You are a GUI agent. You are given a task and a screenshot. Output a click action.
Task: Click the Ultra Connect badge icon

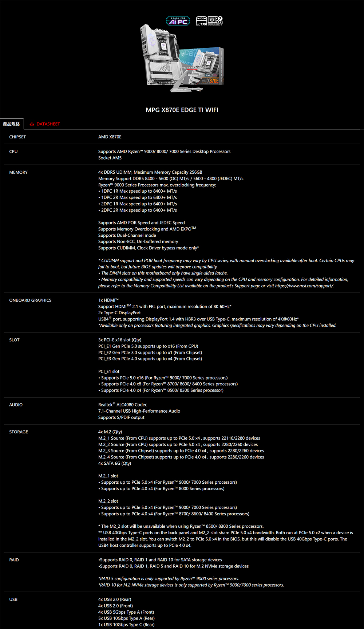209,21
